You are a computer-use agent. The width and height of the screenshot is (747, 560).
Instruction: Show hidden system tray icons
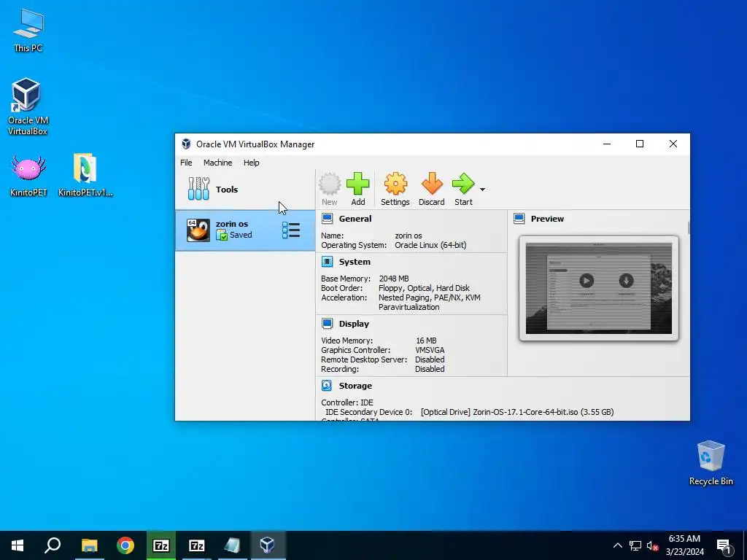(617, 545)
